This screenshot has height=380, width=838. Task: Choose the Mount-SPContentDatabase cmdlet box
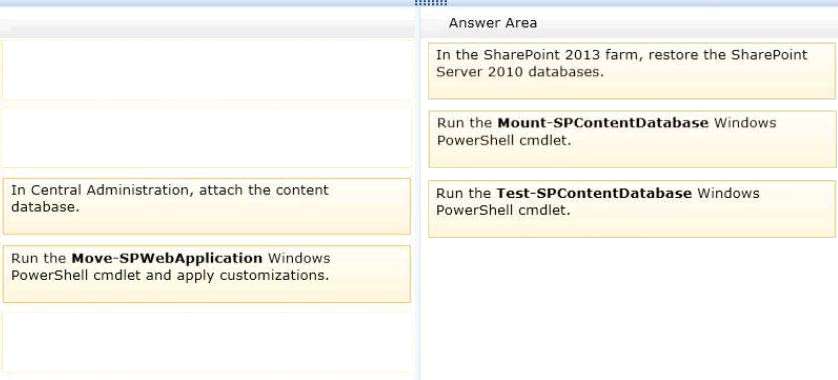(632, 139)
